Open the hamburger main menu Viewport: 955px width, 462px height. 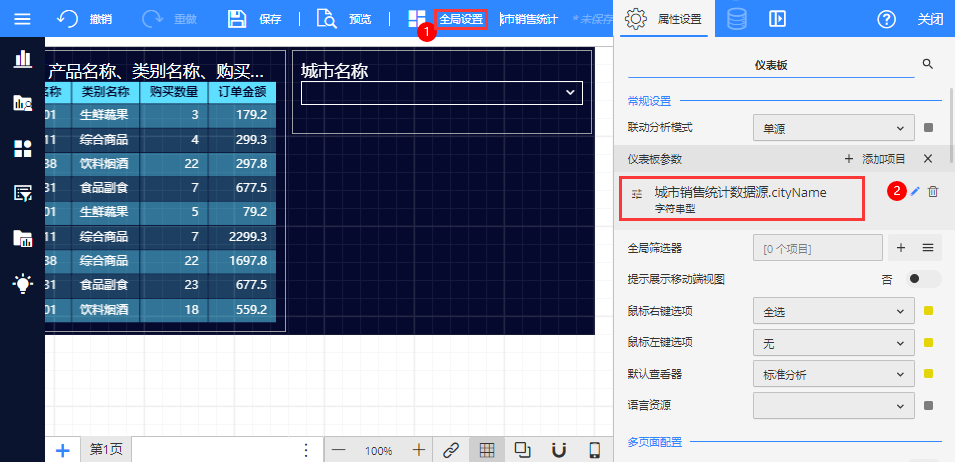click(23, 19)
